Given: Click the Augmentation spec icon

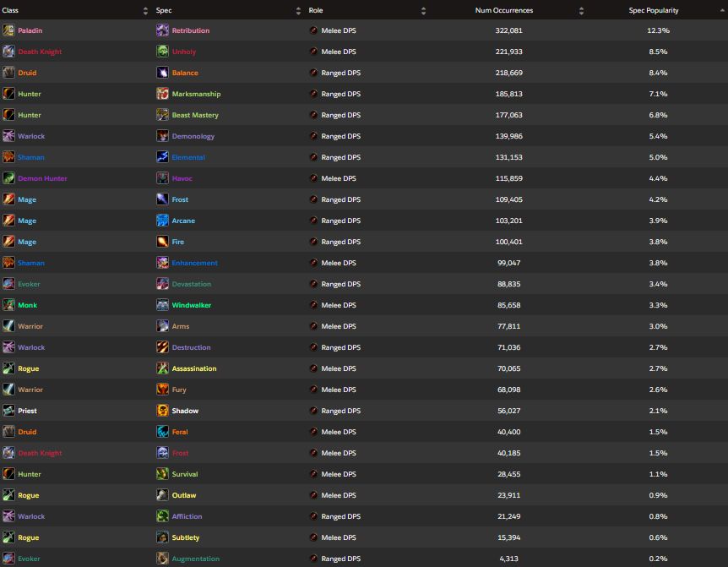Looking at the screenshot, I should tap(162, 559).
